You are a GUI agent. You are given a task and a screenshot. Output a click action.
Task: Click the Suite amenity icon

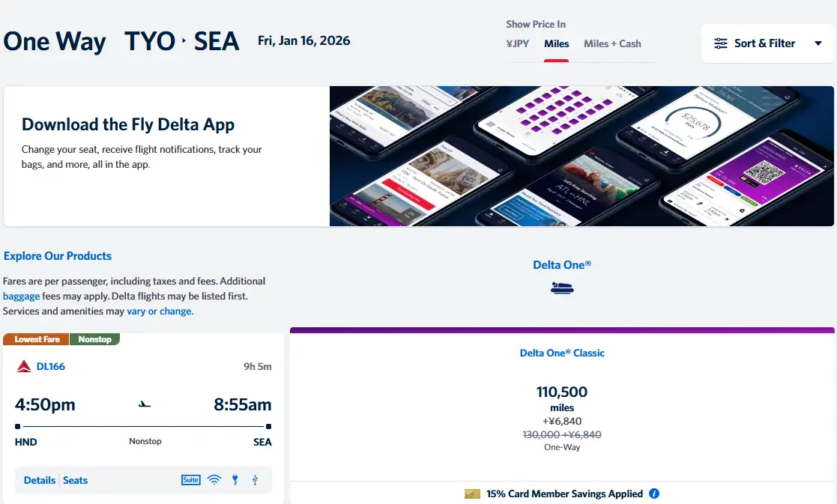(190, 480)
